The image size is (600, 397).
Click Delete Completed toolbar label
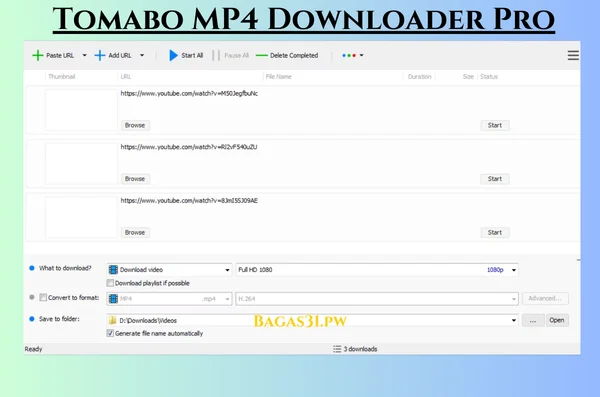[x=294, y=56]
